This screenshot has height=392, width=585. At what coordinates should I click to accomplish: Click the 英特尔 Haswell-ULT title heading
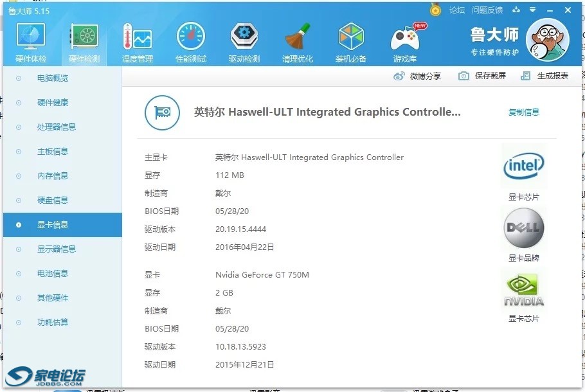[x=327, y=112]
